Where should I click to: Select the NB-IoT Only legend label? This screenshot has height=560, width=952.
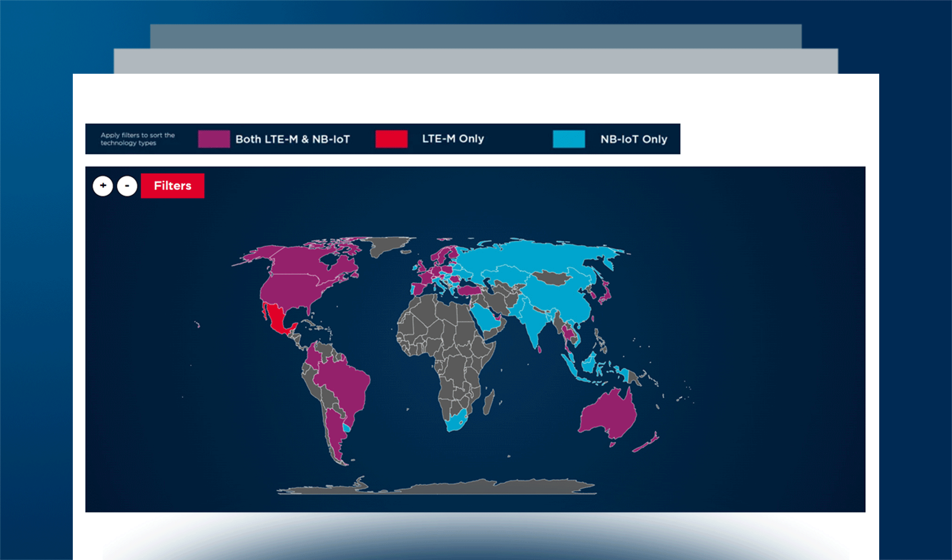(x=634, y=139)
